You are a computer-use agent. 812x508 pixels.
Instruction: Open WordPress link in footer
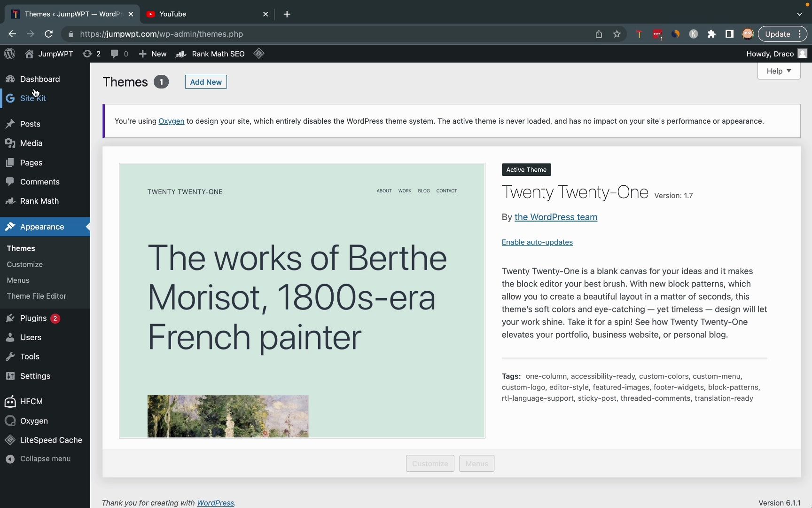click(215, 503)
